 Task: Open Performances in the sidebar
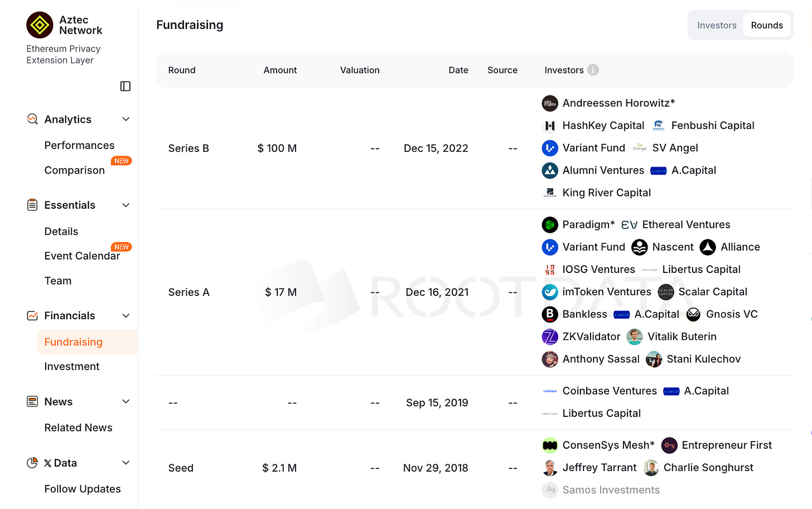(79, 145)
